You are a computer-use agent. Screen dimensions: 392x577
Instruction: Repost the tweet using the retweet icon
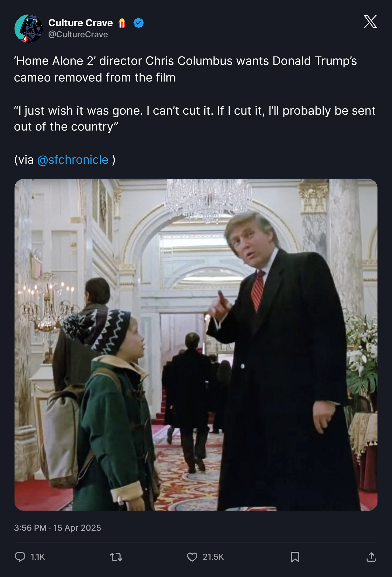point(116,557)
